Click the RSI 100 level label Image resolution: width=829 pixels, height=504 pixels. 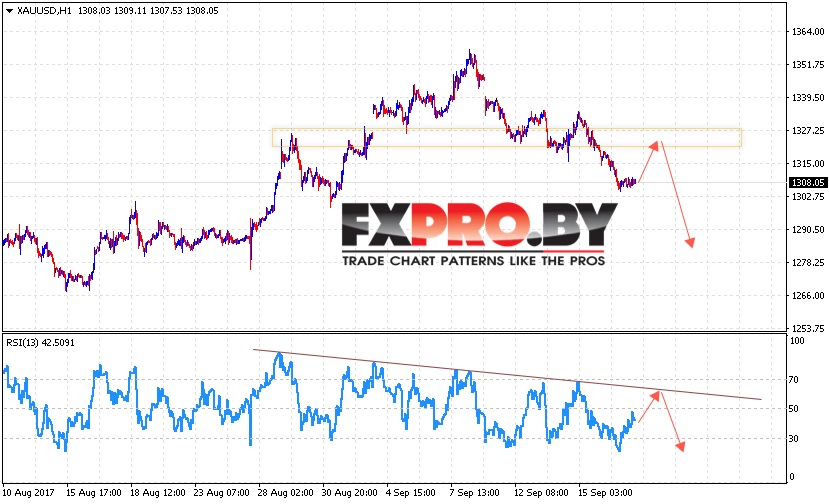pyautogui.click(x=797, y=341)
